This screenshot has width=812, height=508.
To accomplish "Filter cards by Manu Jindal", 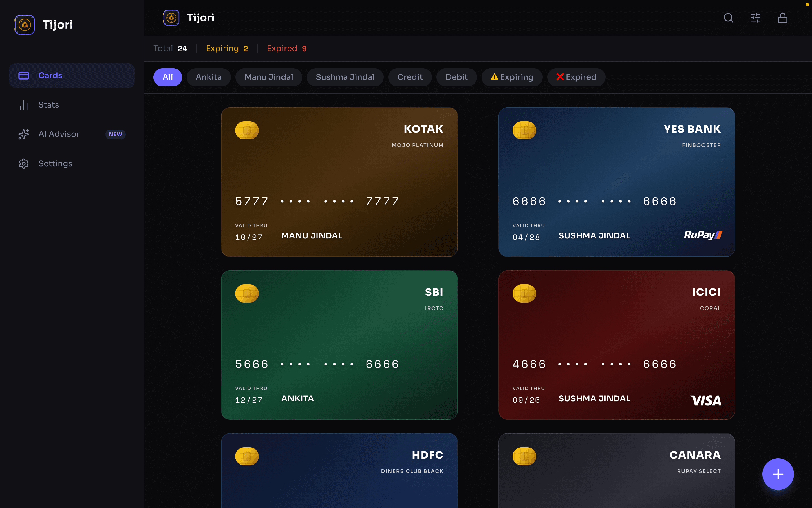I will click(x=269, y=77).
